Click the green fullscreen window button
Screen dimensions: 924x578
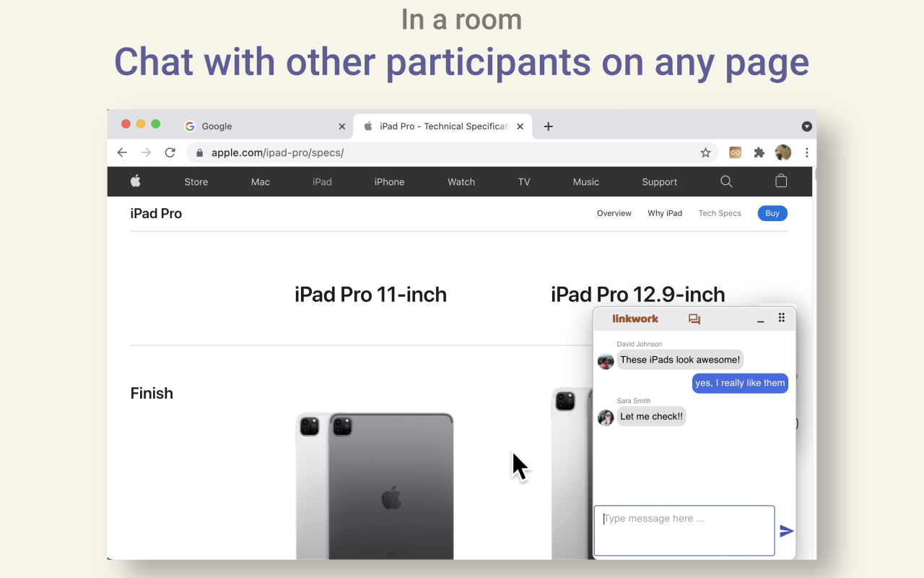tap(155, 124)
